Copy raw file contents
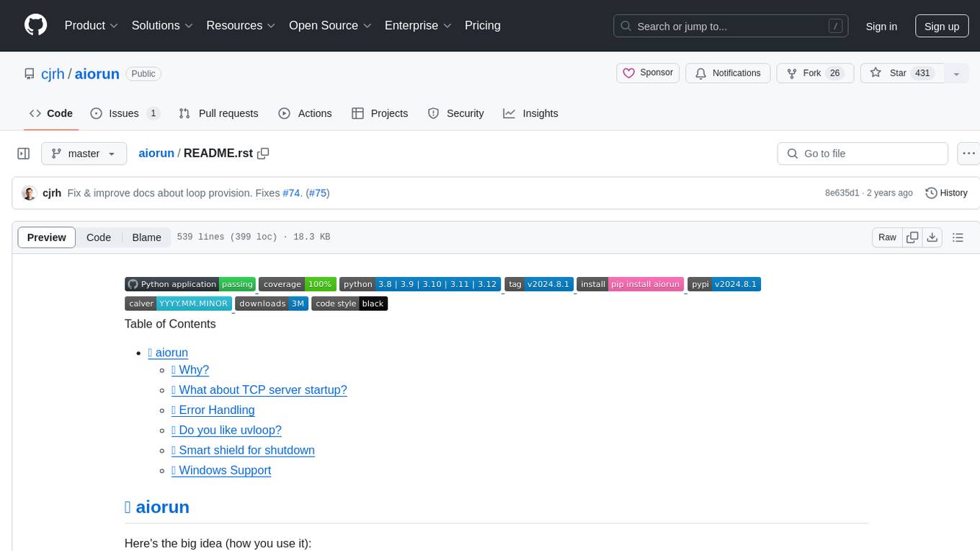Image resolution: width=980 pixels, height=551 pixels. [912, 237]
